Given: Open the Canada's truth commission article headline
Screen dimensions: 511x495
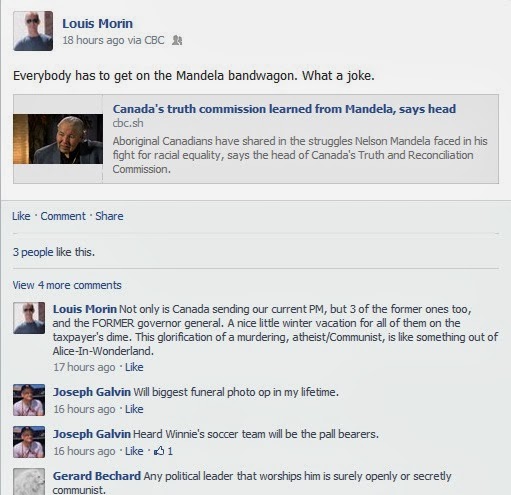Looking at the screenshot, I should (x=284, y=109).
